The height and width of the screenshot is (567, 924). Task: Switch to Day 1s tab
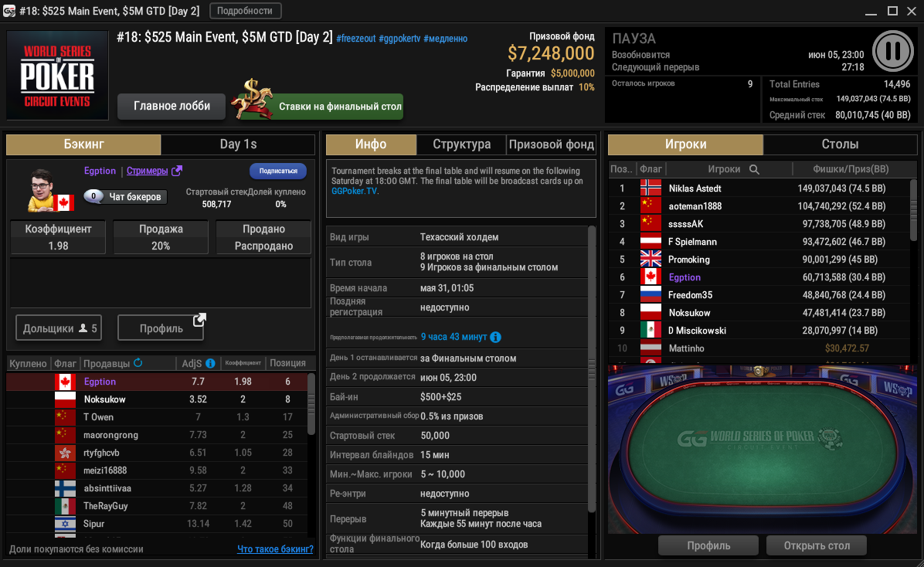238,144
